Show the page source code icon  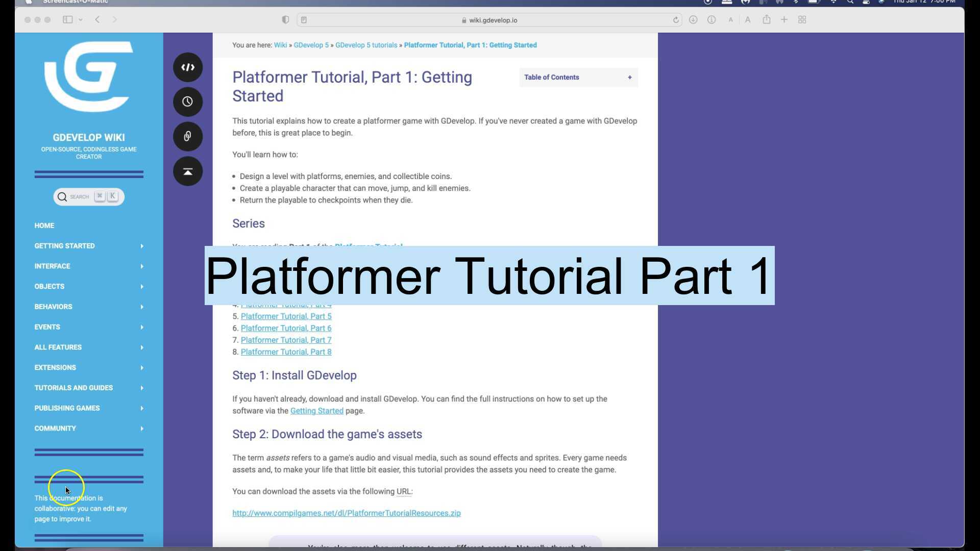pos(188,67)
